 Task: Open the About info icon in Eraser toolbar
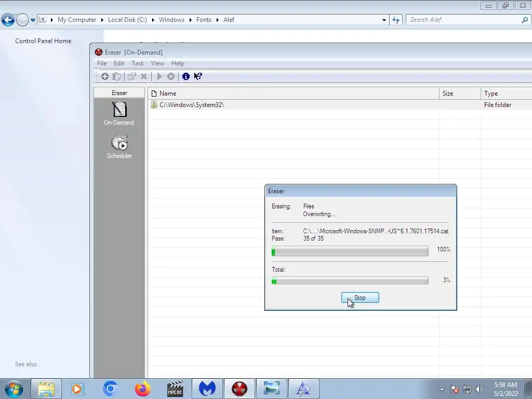(186, 76)
